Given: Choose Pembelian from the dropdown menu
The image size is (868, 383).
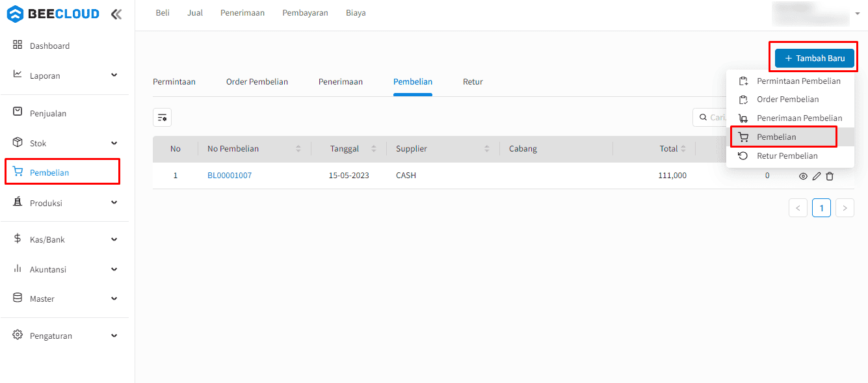Looking at the screenshot, I should [790, 137].
